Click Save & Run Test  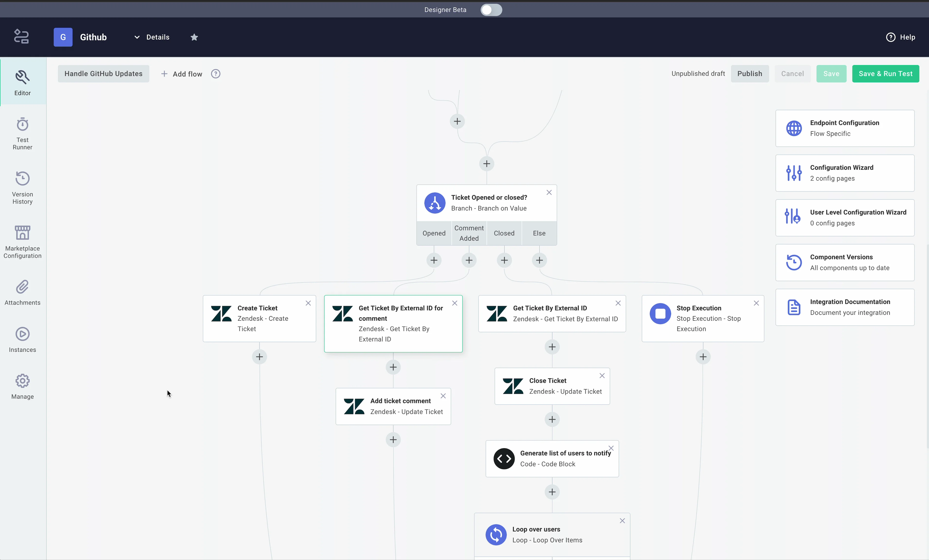pyautogui.click(x=886, y=74)
